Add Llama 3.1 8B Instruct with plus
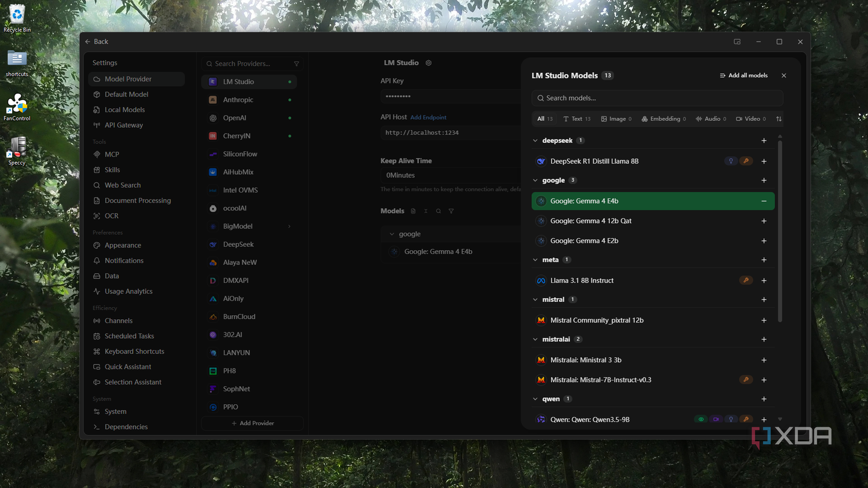Screen dimensions: 868x488 click(764, 280)
